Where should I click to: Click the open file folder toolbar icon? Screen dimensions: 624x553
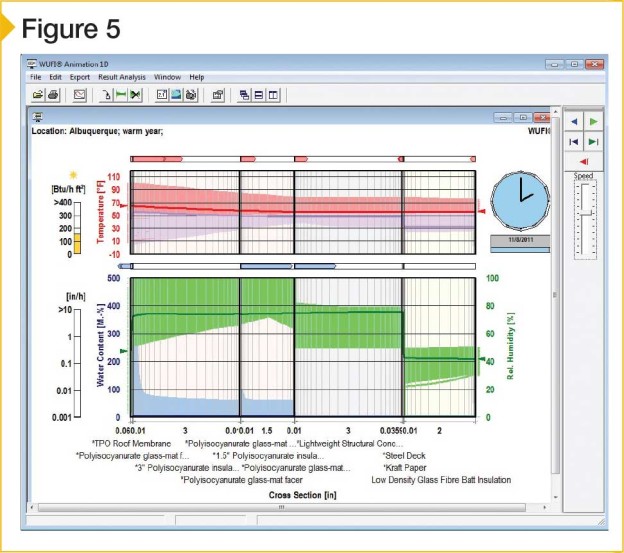38,95
